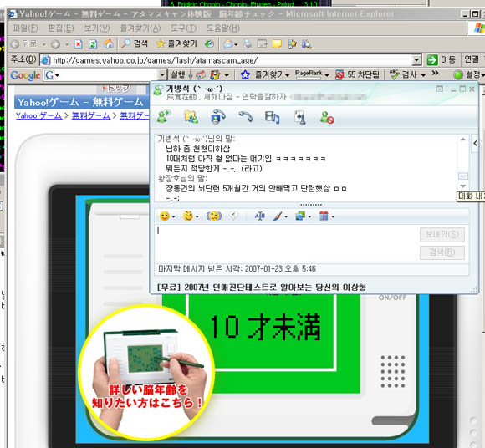Expand the emoticon picker dropdown

(x=173, y=216)
